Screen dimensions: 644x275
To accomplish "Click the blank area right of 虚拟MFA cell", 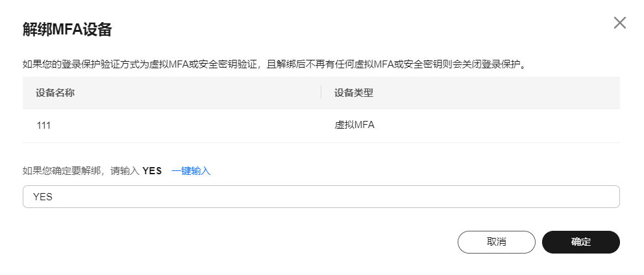I will click(506, 125).
